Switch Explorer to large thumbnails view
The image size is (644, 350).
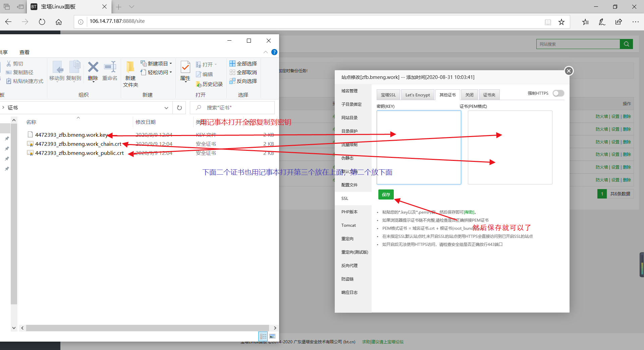pos(272,336)
